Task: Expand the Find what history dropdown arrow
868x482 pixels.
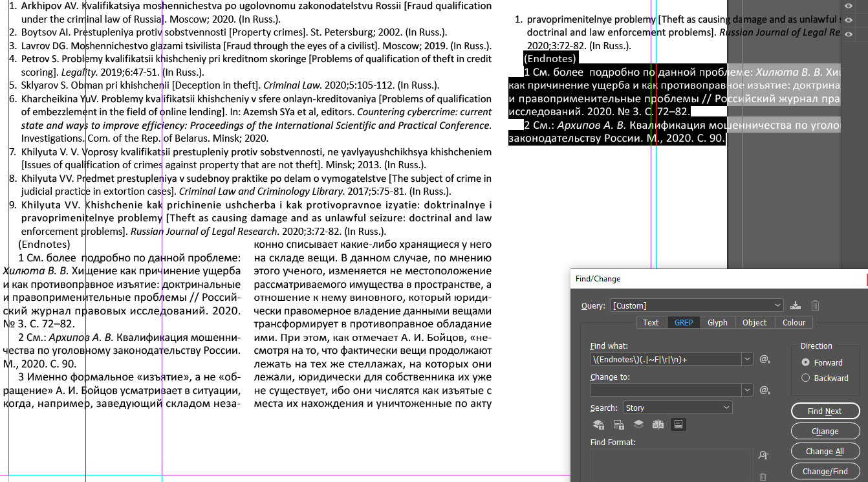Action: click(748, 359)
